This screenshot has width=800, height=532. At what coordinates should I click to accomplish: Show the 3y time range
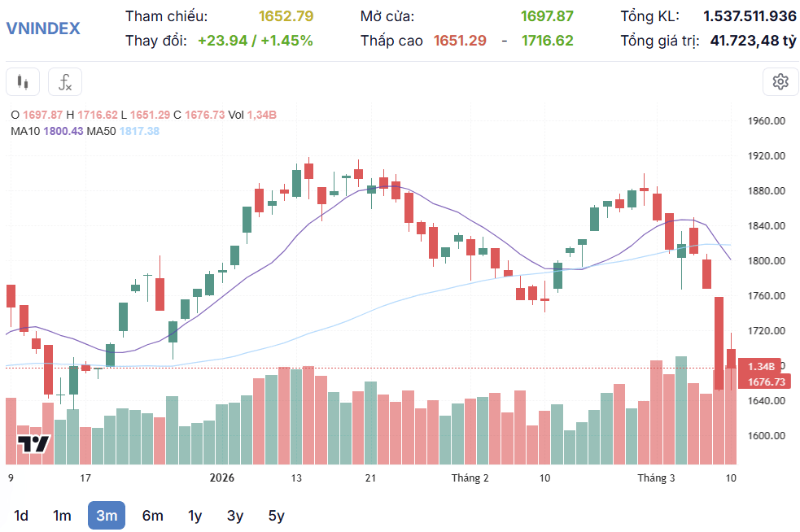pos(234,516)
